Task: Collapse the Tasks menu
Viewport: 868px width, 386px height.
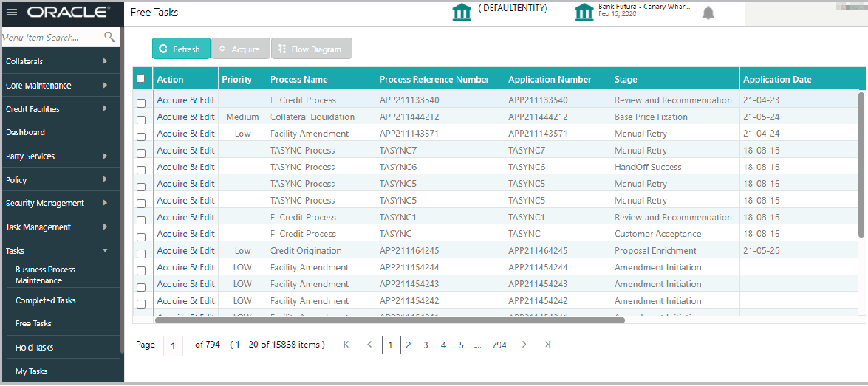Action: click(x=105, y=250)
